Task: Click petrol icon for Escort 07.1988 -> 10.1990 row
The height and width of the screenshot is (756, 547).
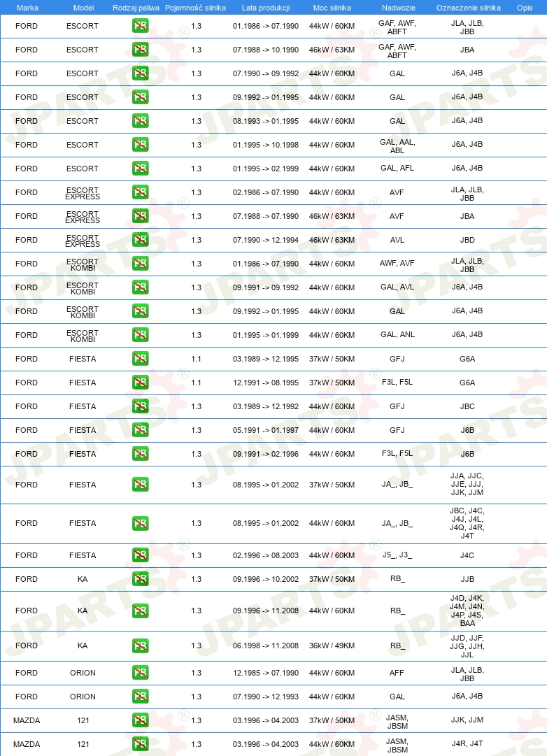Action: click(141, 49)
